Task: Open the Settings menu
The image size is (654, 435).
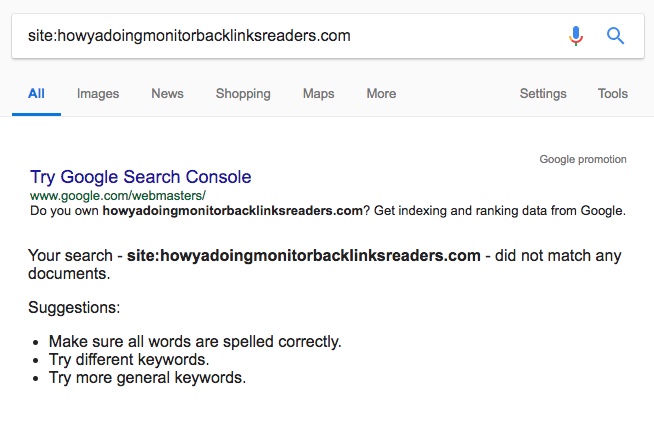Action: click(x=543, y=93)
